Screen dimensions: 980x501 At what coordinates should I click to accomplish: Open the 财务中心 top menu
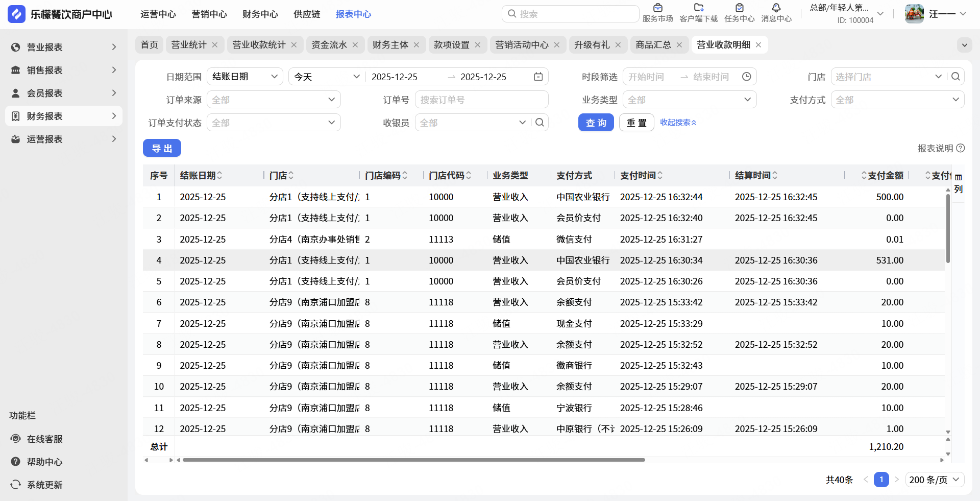pyautogui.click(x=260, y=14)
